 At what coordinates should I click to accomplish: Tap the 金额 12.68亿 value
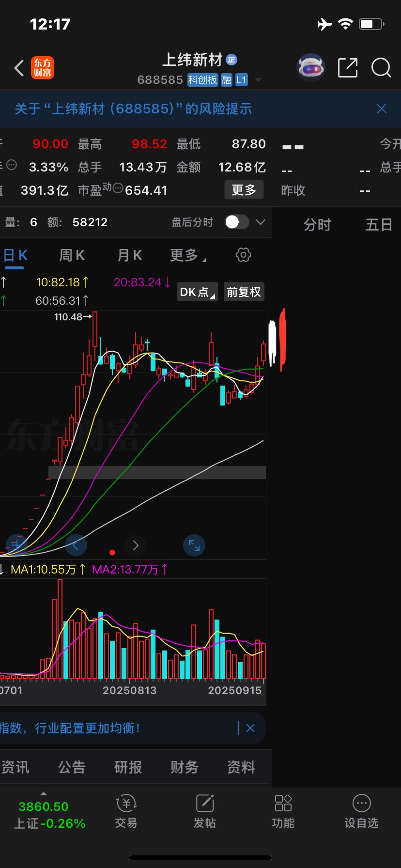[x=242, y=168]
